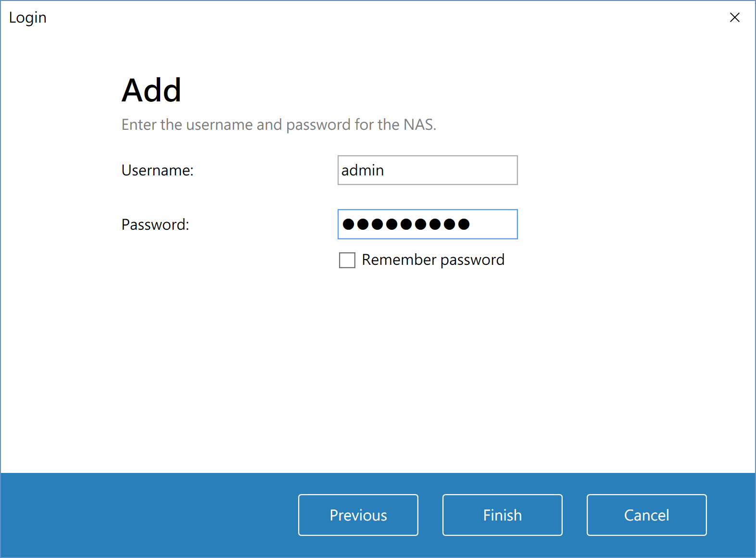Viewport: 756px width, 558px height.
Task: Click the empty blue footer area beside Previous
Action: point(149,515)
